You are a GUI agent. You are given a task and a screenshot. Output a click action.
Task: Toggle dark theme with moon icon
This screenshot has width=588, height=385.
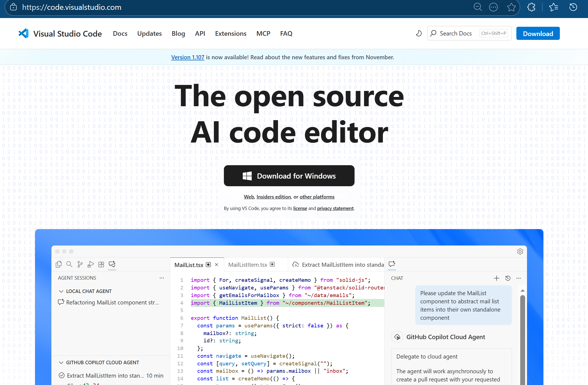point(419,33)
